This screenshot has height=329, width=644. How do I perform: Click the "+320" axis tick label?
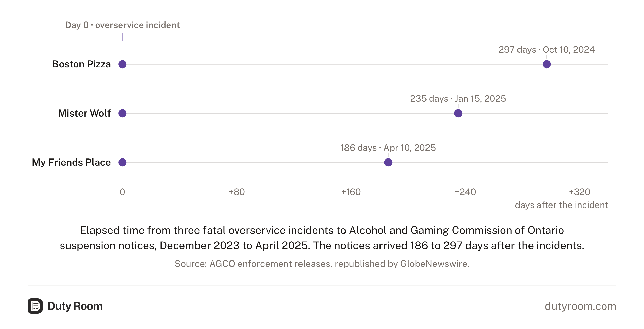(x=580, y=192)
